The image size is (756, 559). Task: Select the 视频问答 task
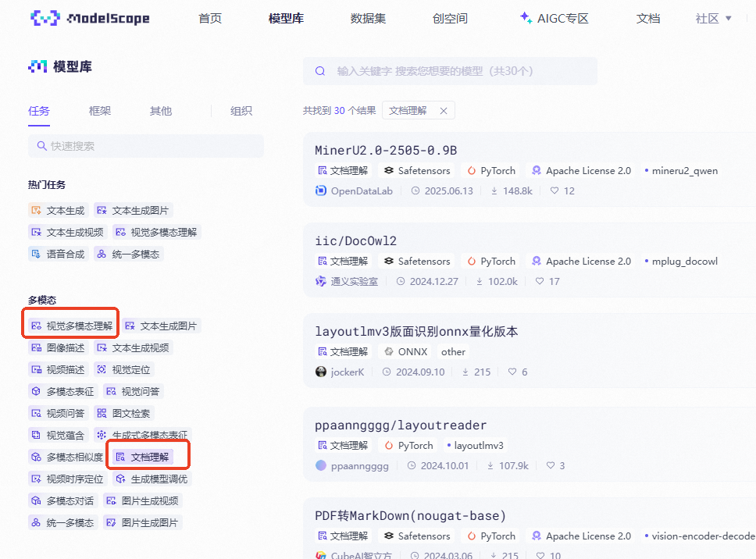[58, 413]
